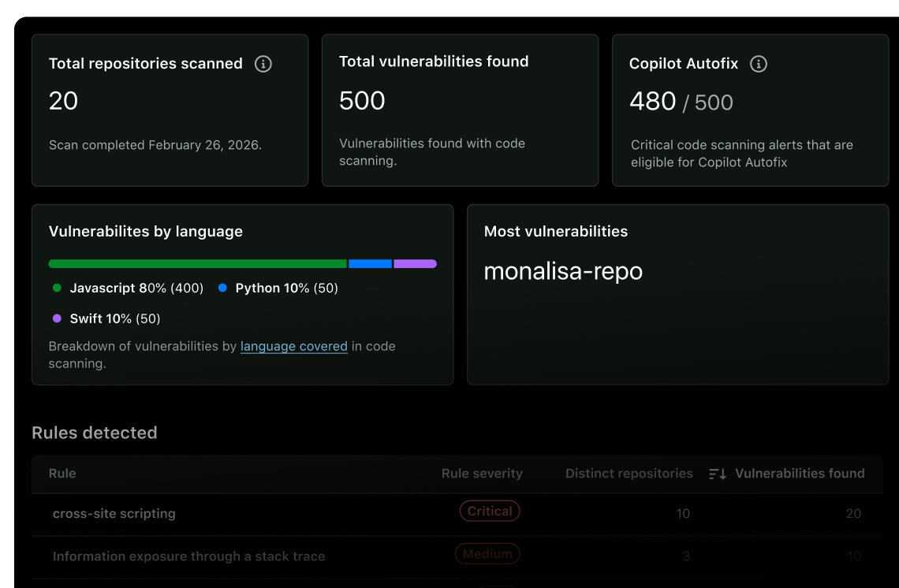
Task: Click the Critical severity badge
Action: point(490,512)
